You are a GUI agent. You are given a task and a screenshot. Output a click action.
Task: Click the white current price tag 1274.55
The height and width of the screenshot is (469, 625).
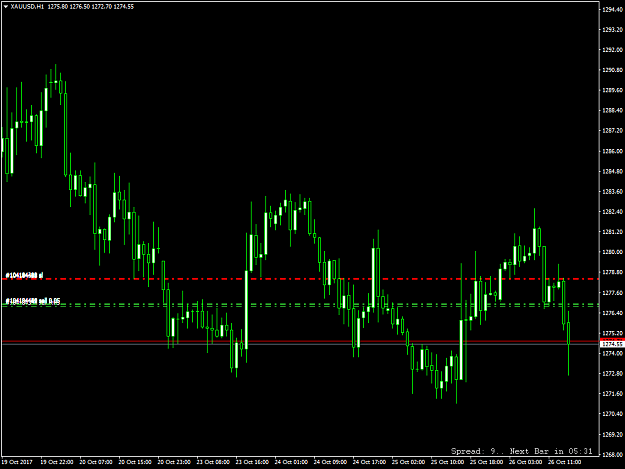coord(612,344)
